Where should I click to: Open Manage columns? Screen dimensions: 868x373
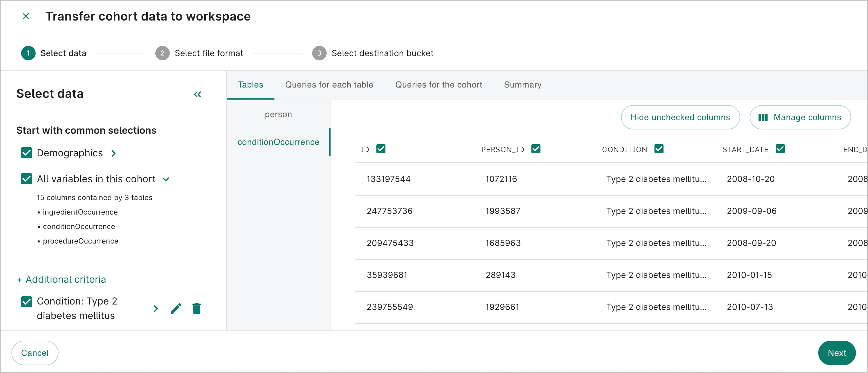(801, 117)
